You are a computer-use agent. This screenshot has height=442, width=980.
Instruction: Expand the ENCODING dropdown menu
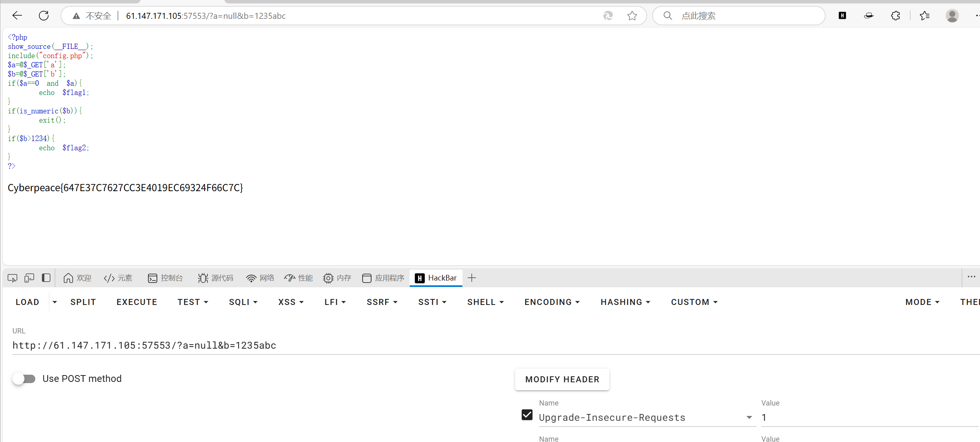tap(552, 302)
